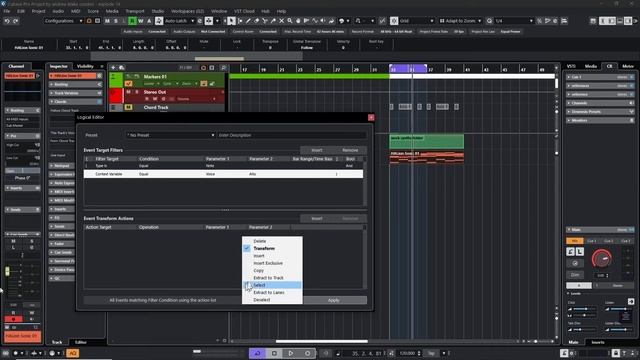Viewport: 640px width, 360px height.
Task: Click transport Record button
Action: (307, 353)
